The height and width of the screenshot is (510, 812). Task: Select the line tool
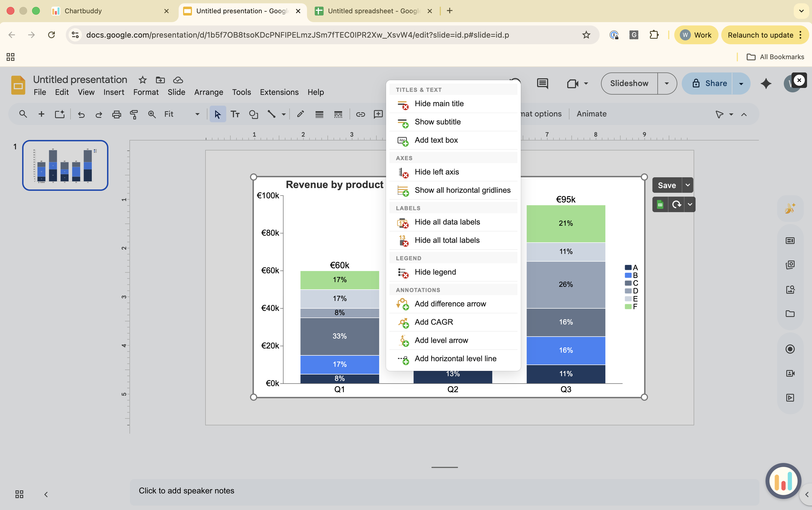[272, 114]
